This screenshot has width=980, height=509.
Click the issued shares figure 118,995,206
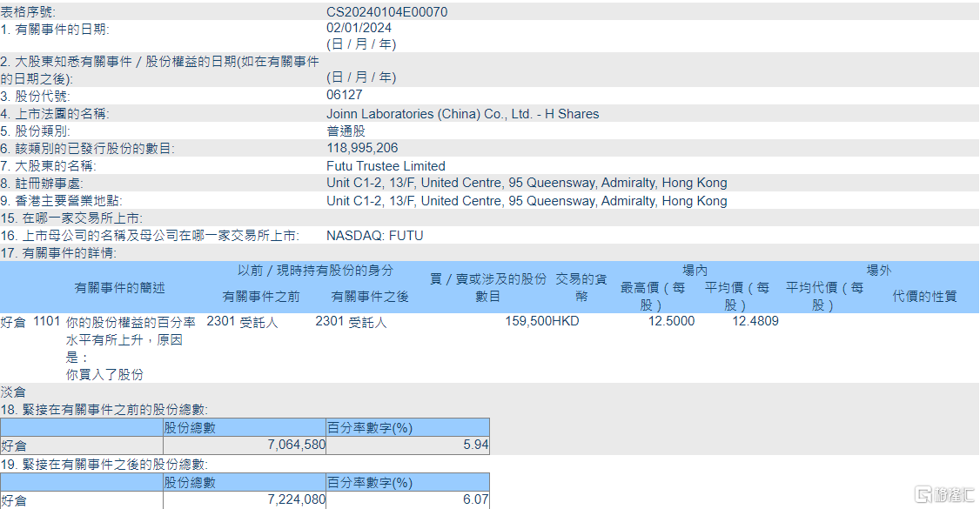pyautogui.click(x=362, y=148)
